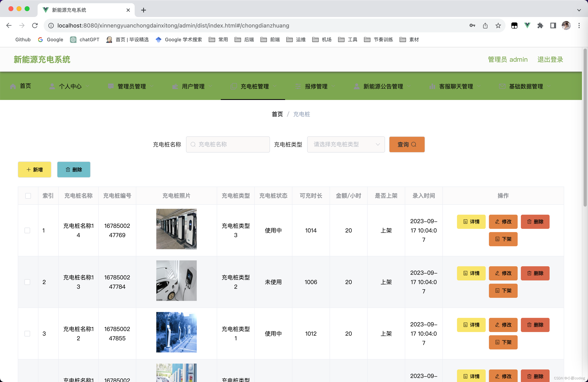Reload the current page

click(x=35, y=25)
